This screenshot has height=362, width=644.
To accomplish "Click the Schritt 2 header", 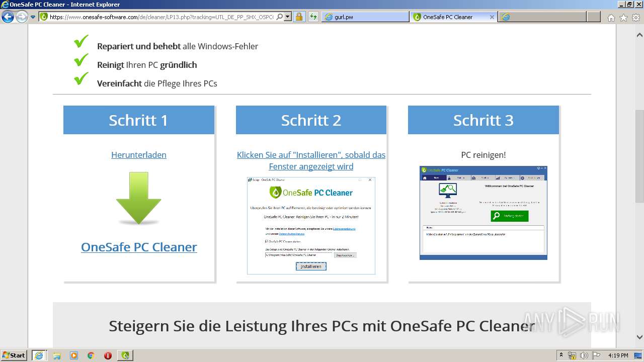I will (x=311, y=120).
